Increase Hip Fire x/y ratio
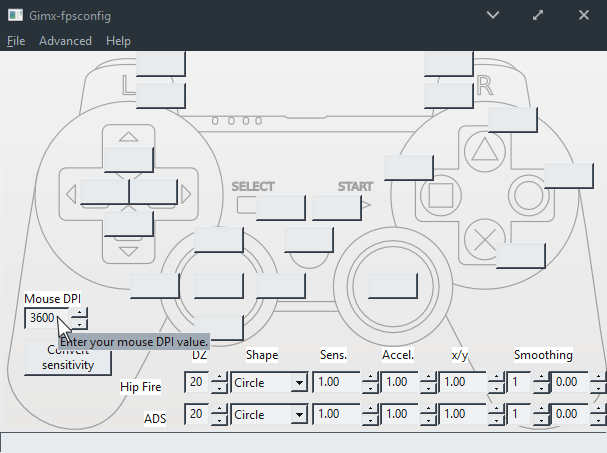Image resolution: width=607 pixels, height=453 pixels. click(x=496, y=377)
